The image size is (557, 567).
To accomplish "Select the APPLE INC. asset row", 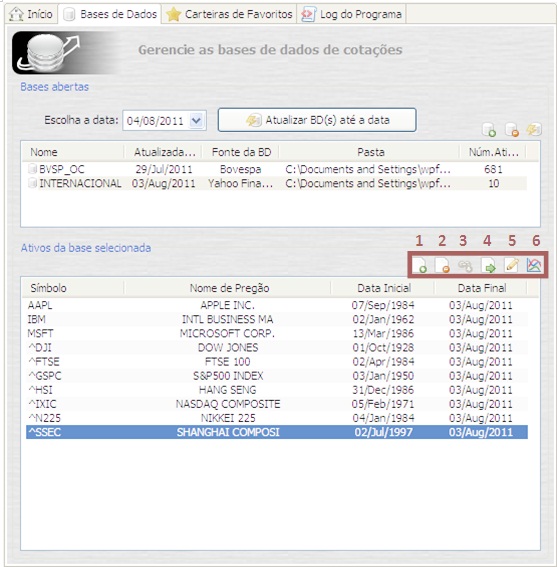I will (x=276, y=305).
